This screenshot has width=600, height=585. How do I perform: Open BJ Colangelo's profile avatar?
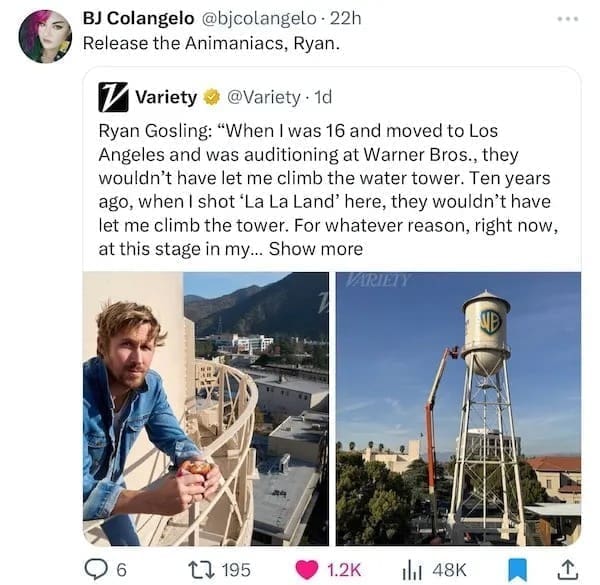click(x=45, y=38)
